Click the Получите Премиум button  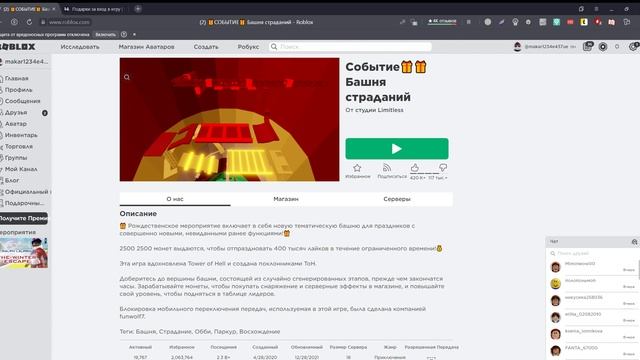click(x=23, y=218)
